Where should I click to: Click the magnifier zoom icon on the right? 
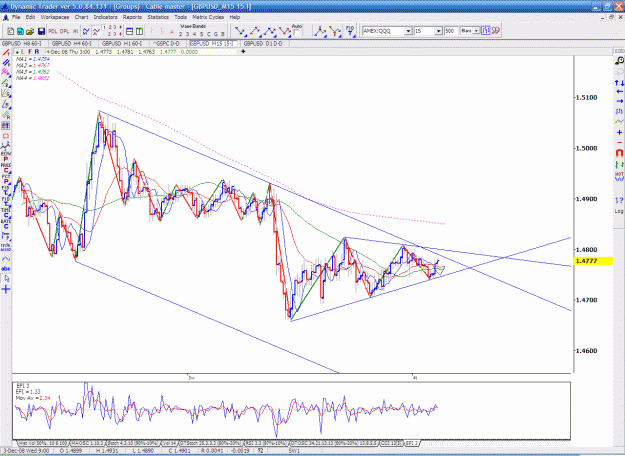click(619, 61)
